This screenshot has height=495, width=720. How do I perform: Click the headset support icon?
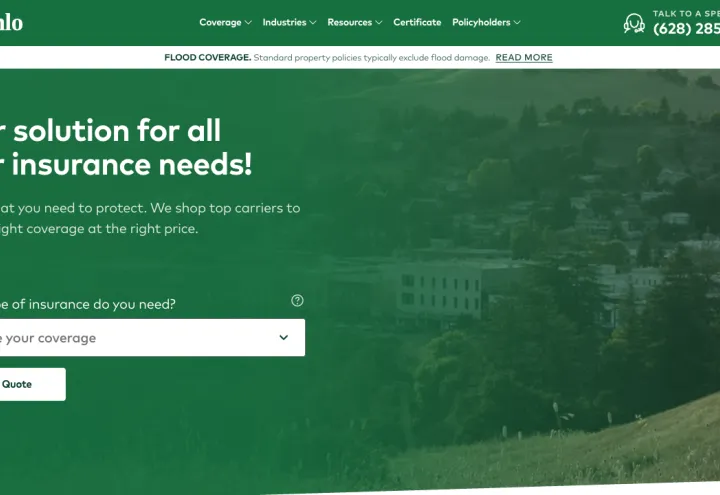[634, 23]
